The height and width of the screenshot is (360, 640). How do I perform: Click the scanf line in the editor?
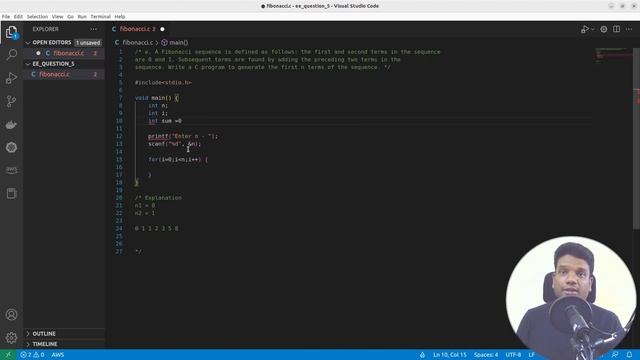coord(174,144)
